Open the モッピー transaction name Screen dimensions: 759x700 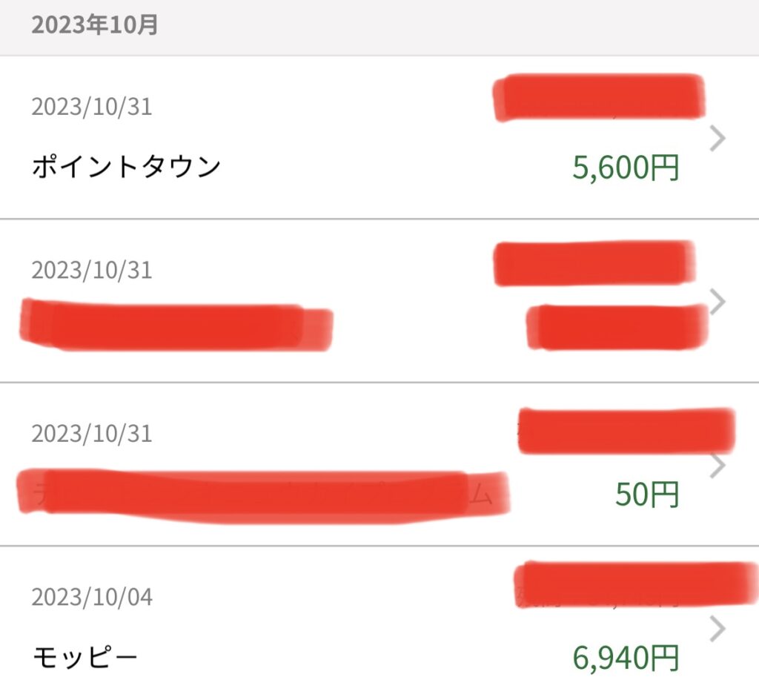(85, 656)
